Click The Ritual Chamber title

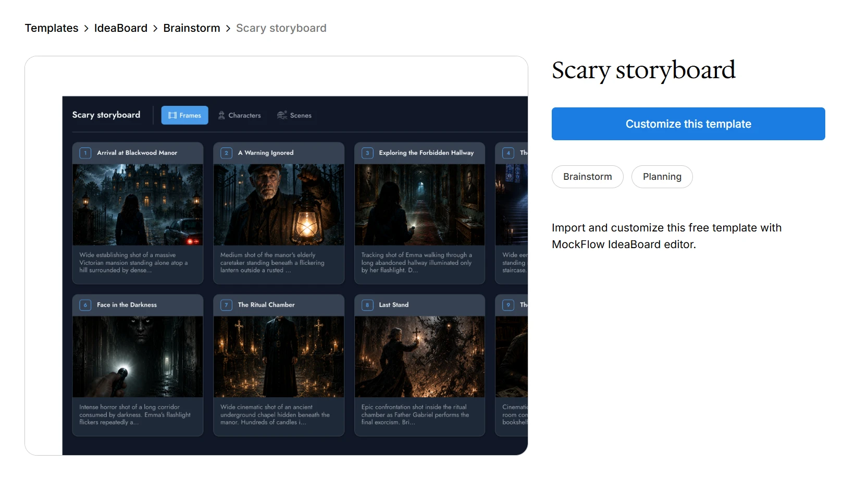pos(266,305)
